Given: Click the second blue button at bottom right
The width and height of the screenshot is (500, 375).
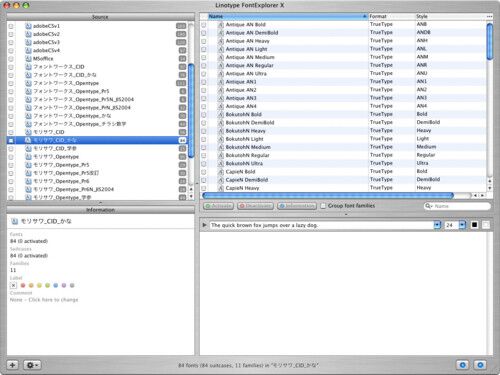Looking at the screenshot, I should [480, 365].
